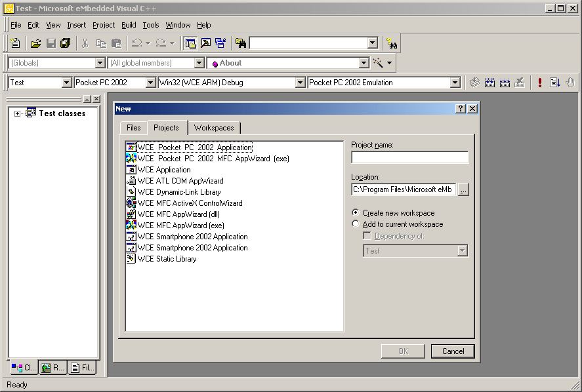Open the Project menu
582x392 pixels.
104,25
